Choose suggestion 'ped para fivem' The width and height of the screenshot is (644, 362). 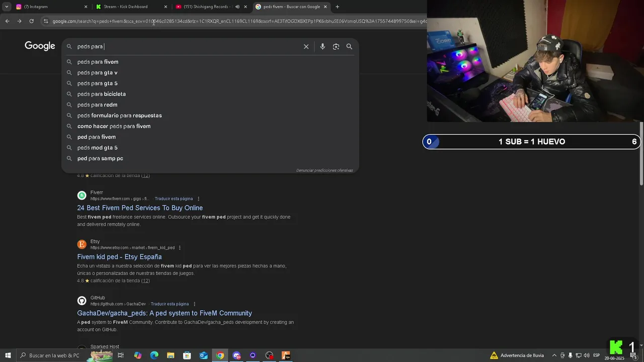[210, 137]
